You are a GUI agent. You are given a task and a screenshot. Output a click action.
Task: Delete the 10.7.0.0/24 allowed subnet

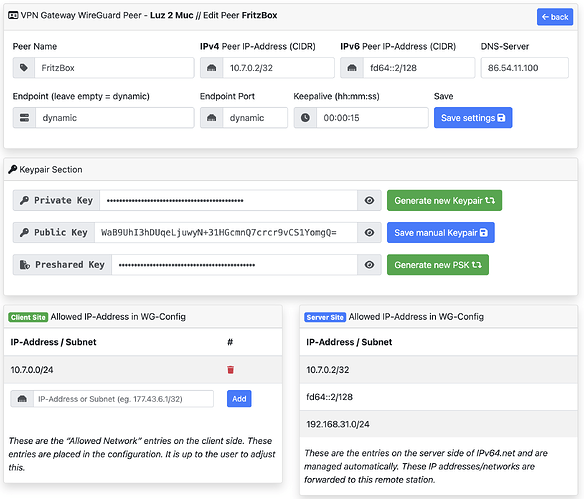coord(231,370)
